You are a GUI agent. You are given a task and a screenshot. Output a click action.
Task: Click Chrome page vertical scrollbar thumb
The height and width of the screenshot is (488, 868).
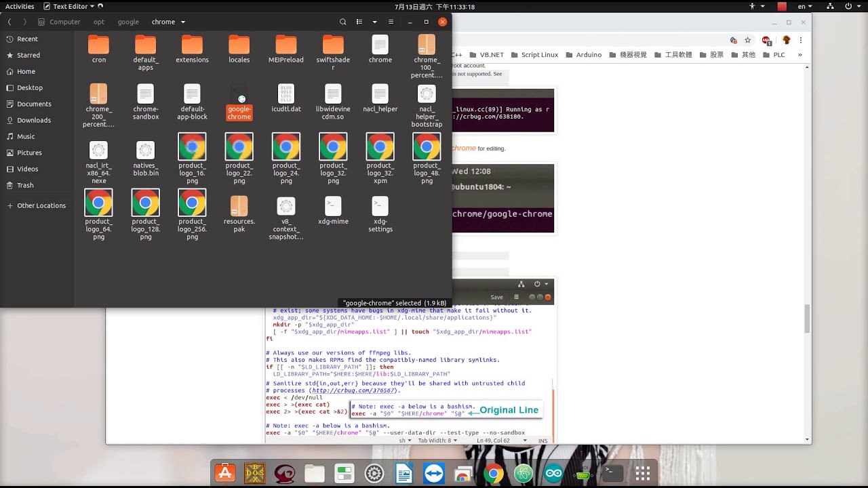pyautogui.click(x=807, y=318)
